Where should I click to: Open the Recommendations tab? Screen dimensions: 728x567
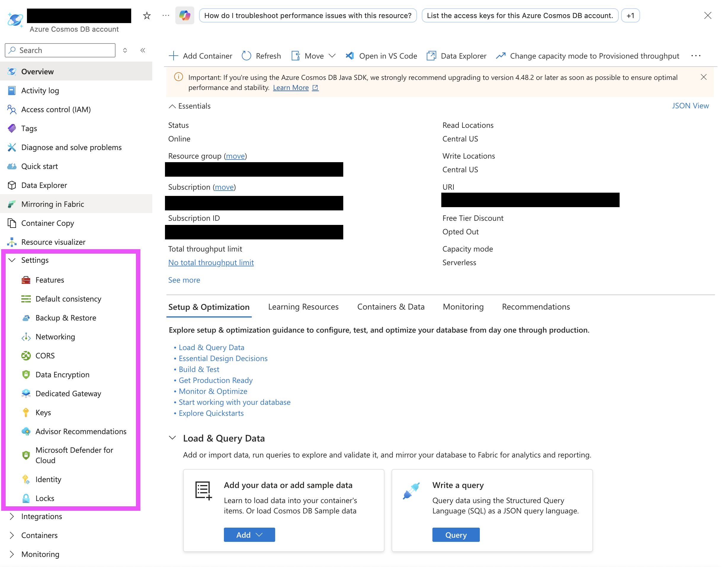(535, 307)
